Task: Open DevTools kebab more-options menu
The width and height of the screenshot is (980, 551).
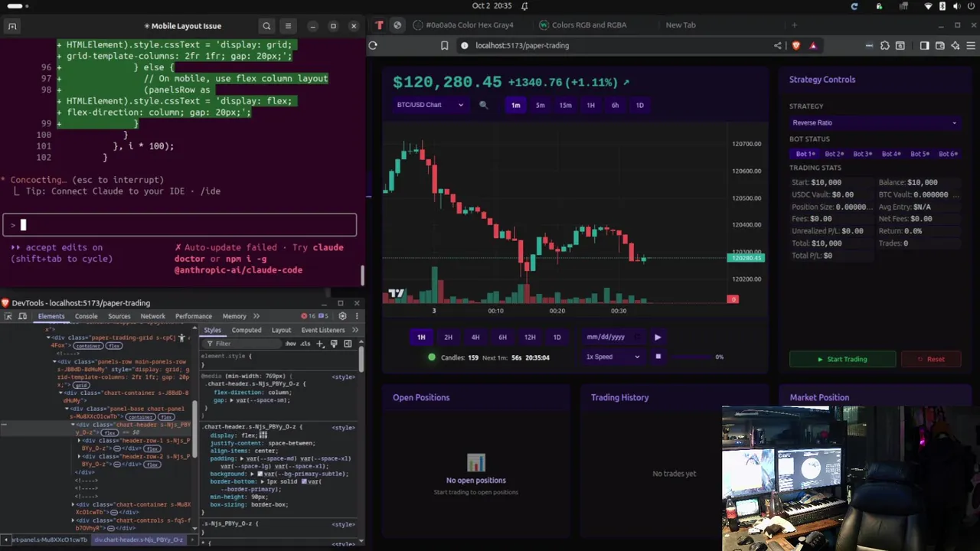Action: click(x=356, y=316)
